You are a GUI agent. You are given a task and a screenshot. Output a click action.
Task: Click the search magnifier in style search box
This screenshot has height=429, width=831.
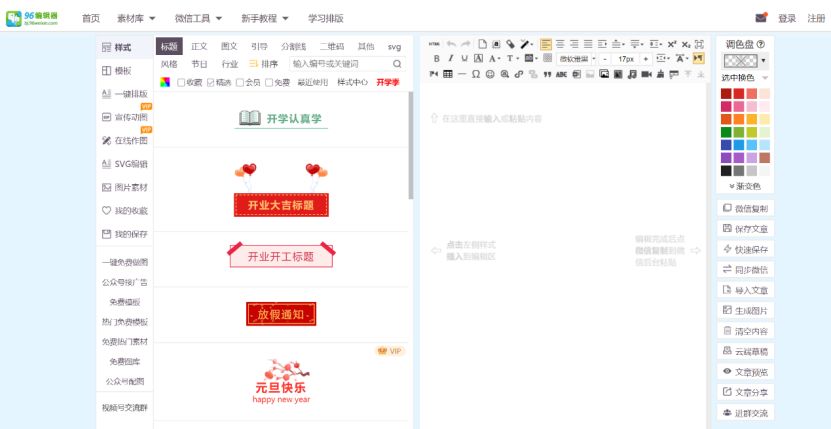tap(397, 64)
